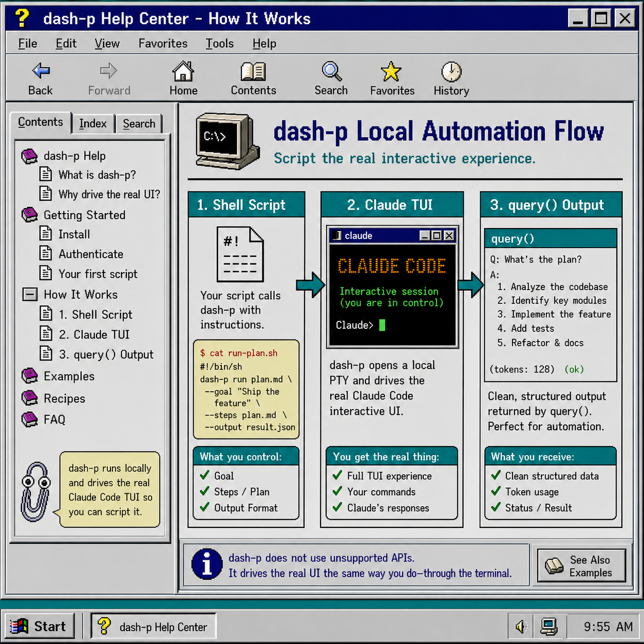
Task: Expand the Recipes book icon
Action: click(x=30, y=398)
